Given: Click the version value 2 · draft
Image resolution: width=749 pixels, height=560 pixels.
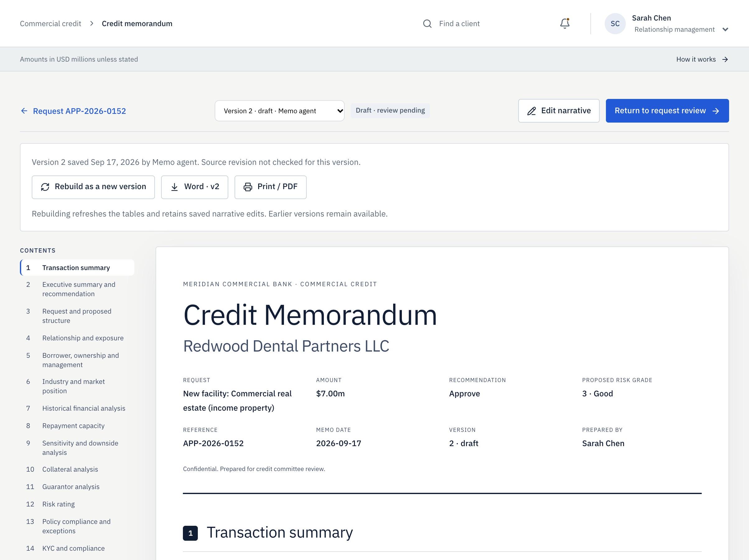Looking at the screenshot, I should 463,443.
